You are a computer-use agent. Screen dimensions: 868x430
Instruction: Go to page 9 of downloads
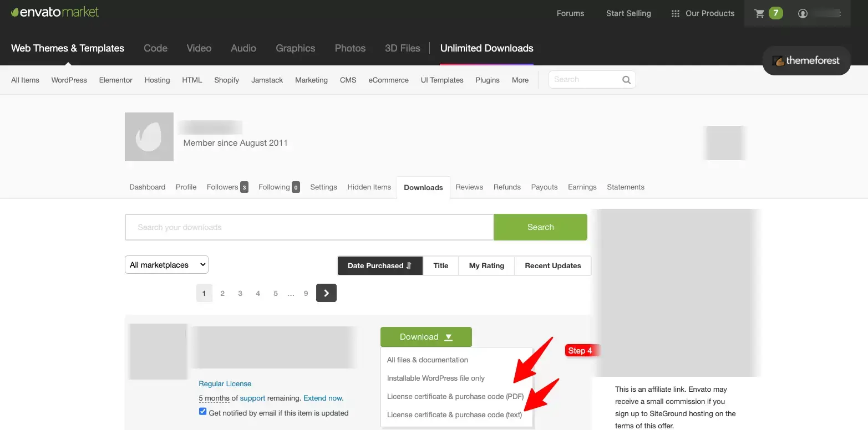tap(306, 293)
